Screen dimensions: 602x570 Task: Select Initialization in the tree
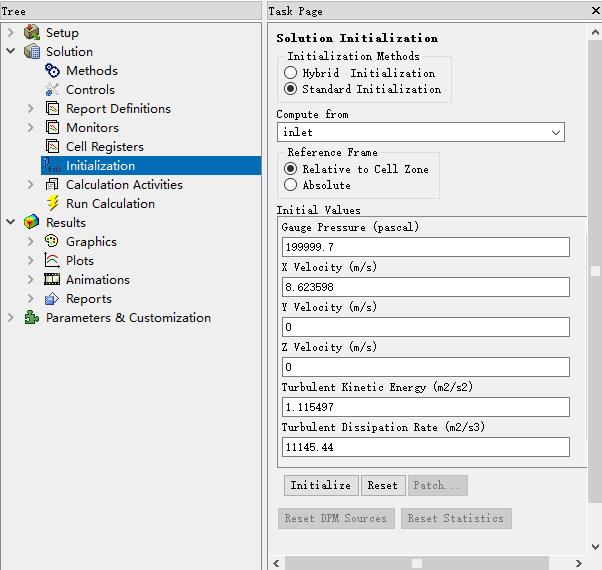(101, 165)
